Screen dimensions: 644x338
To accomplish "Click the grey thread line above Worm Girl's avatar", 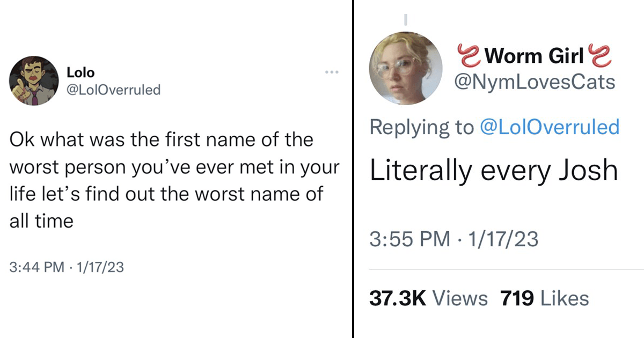I will click(x=406, y=19).
